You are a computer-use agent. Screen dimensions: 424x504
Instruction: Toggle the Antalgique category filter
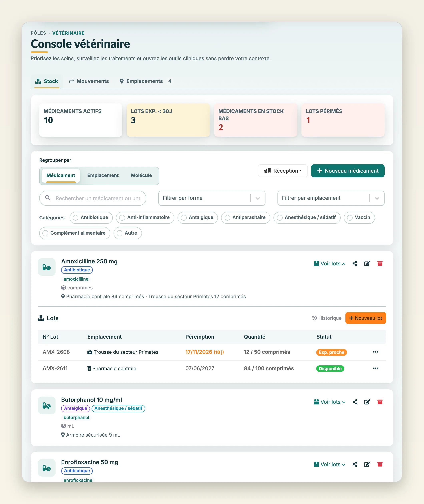coord(198,218)
